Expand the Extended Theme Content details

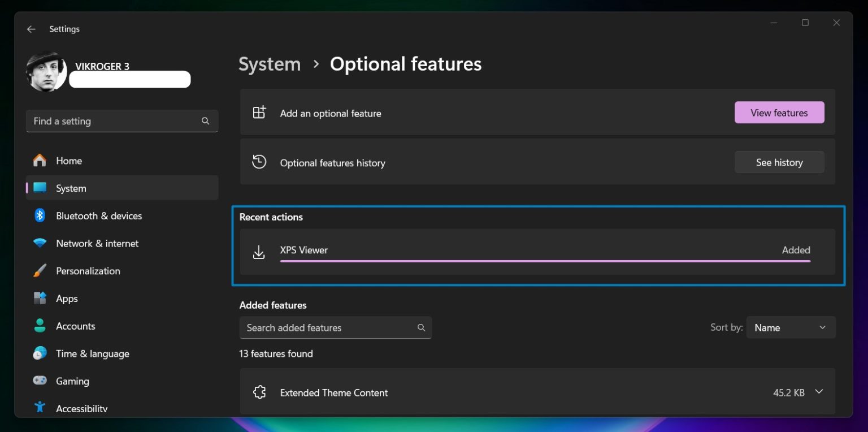pyautogui.click(x=818, y=391)
